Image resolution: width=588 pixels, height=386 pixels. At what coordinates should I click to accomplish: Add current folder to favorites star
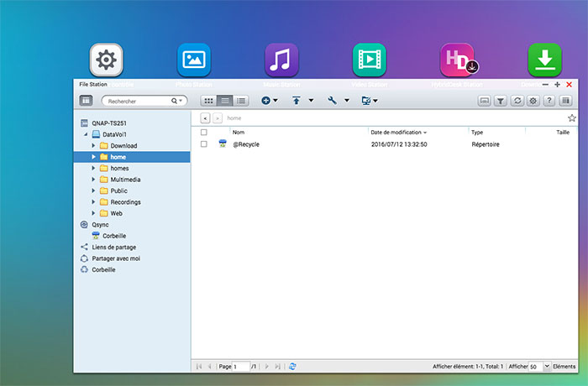tap(571, 118)
